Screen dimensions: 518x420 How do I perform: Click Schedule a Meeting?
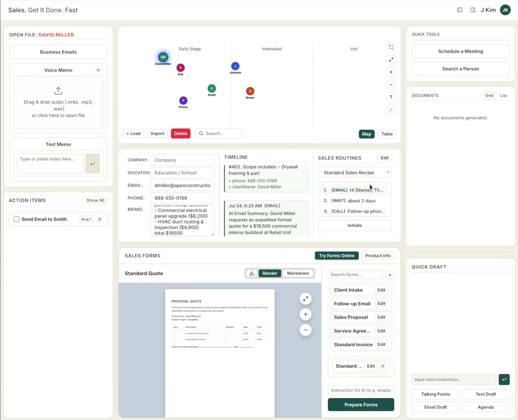point(460,51)
